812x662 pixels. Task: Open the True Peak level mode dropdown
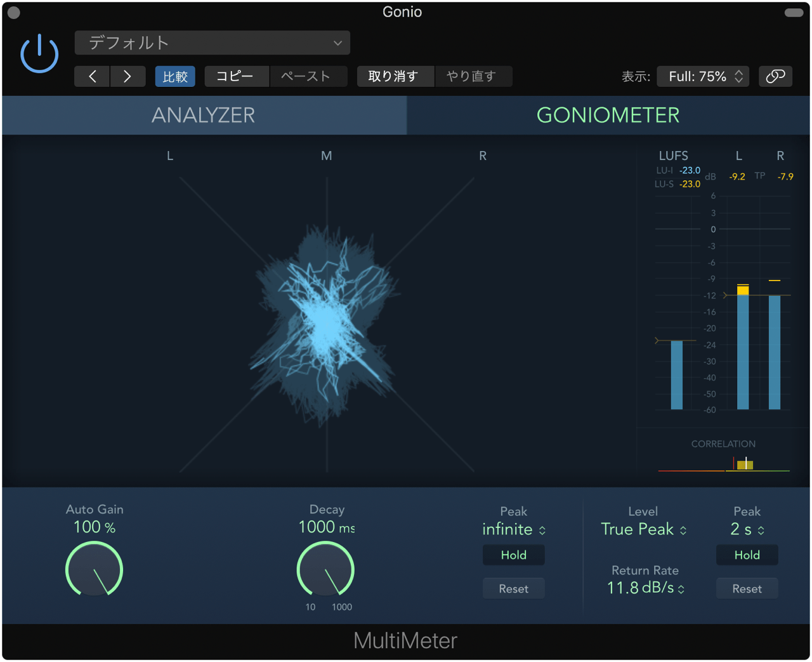pos(643,529)
